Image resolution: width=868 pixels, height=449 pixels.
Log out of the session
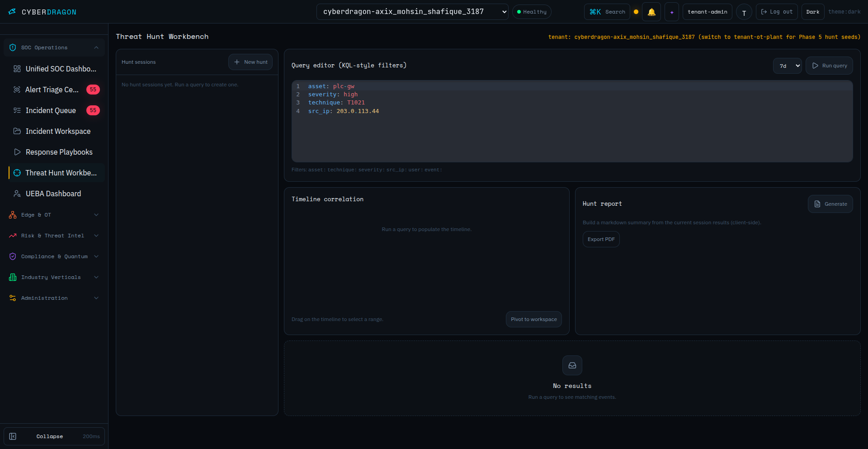point(777,12)
